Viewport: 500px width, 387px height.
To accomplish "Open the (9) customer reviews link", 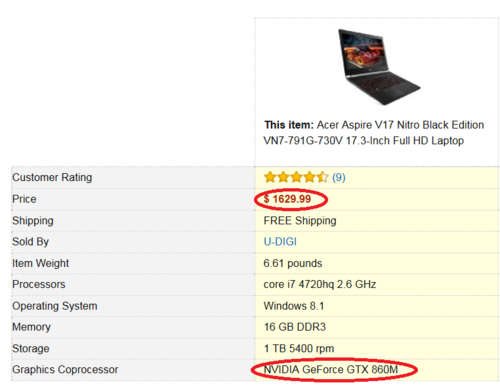I will click(339, 177).
